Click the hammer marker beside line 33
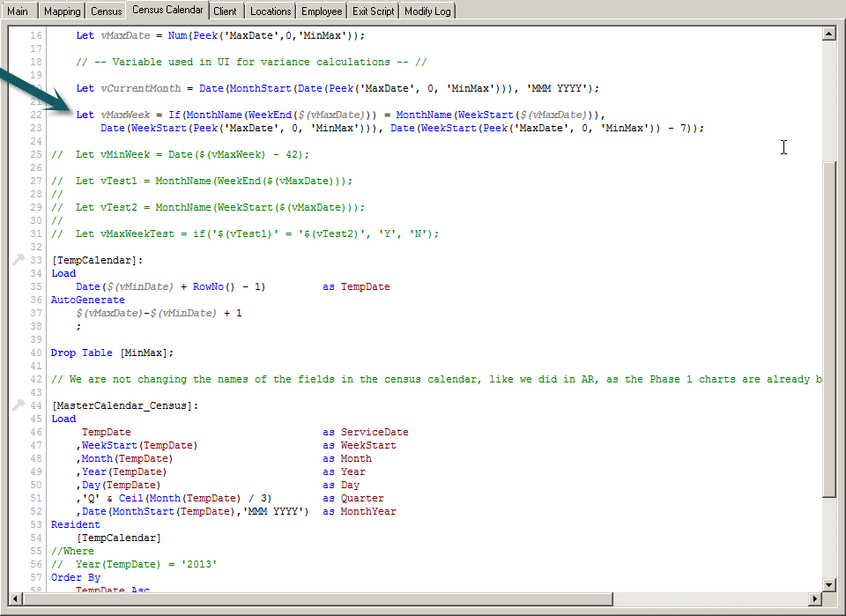 (x=19, y=260)
